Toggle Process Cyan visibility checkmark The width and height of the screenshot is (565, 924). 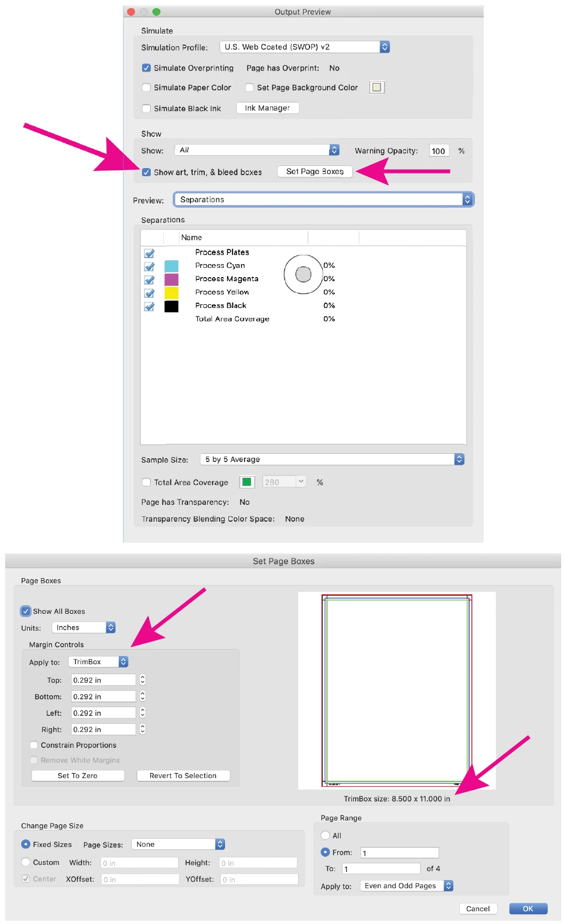150,266
